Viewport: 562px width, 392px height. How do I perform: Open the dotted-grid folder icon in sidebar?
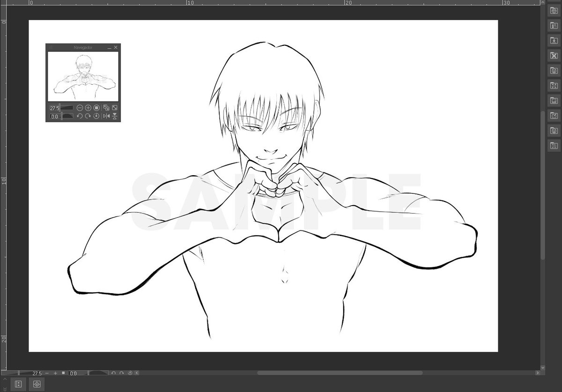[554, 145]
